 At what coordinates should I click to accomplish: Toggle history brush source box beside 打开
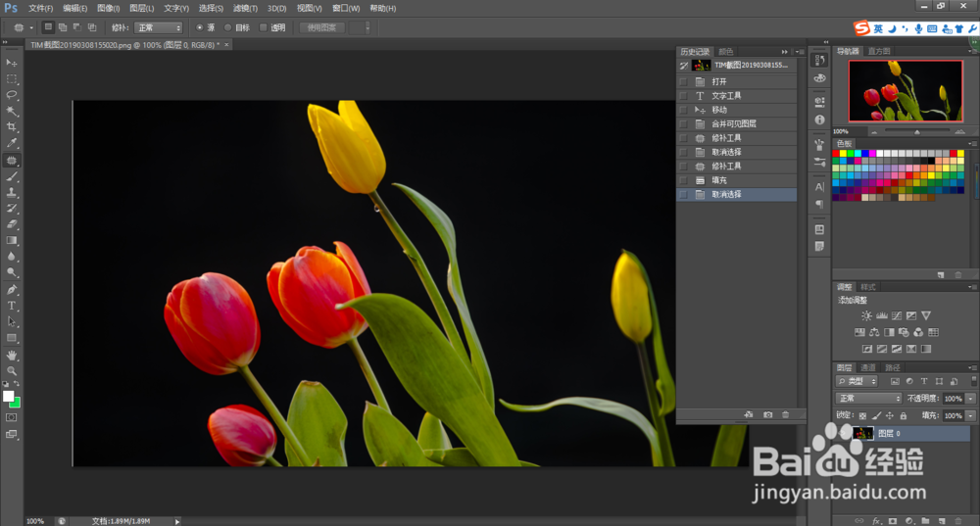683,82
